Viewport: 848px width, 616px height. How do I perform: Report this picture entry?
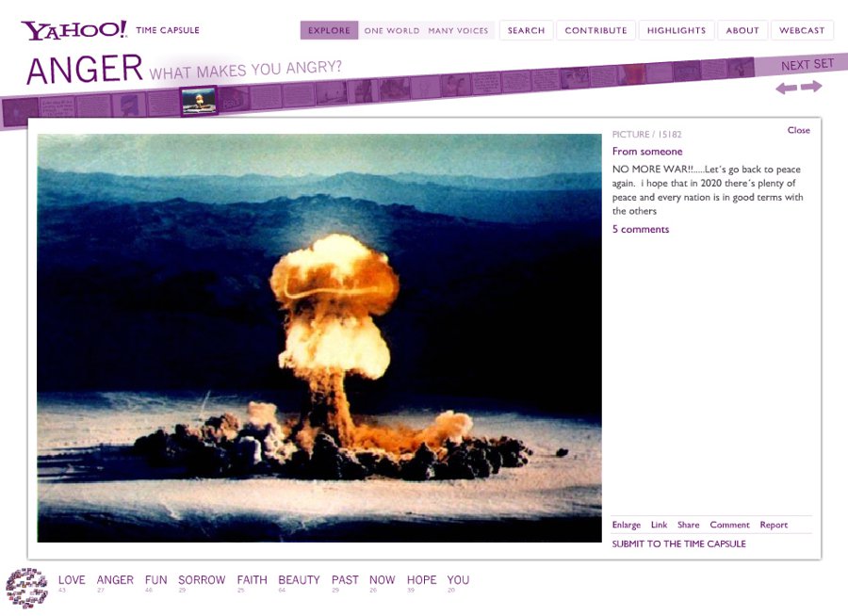point(774,525)
